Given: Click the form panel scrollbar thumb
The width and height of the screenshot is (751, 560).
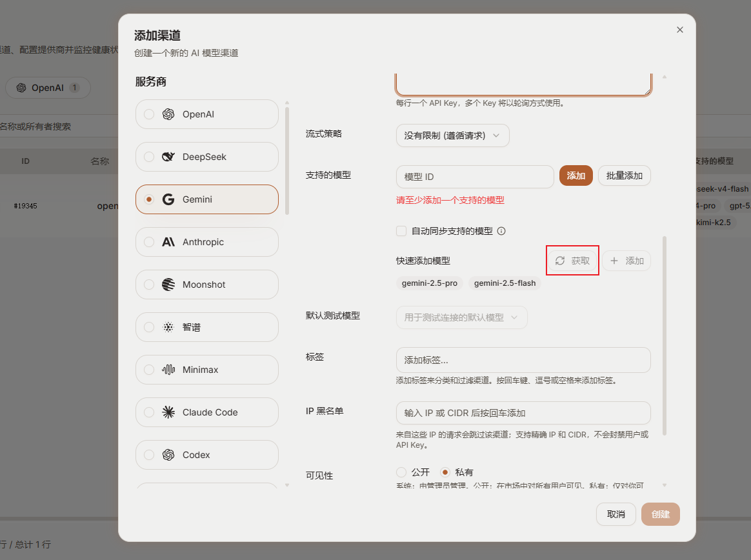Looking at the screenshot, I should coord(665,335).
